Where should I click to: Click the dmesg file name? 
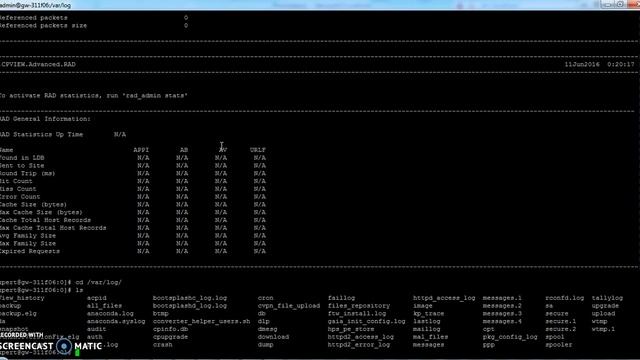click(267, 329)
